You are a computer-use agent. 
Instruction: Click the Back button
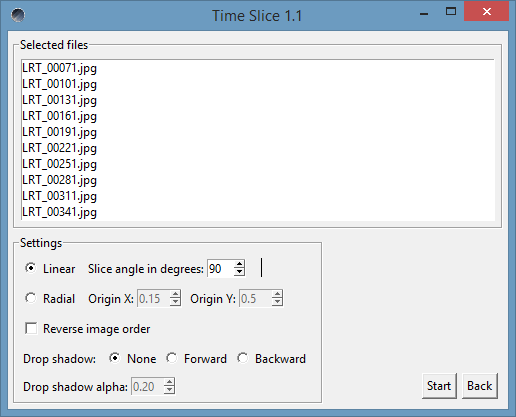click(x=480, y=386)
